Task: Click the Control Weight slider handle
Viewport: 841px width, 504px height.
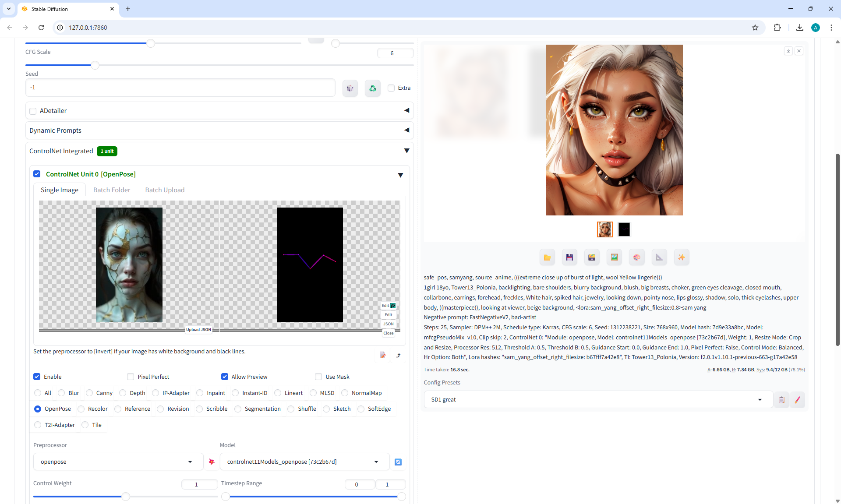Action: (x=126, y=496)
